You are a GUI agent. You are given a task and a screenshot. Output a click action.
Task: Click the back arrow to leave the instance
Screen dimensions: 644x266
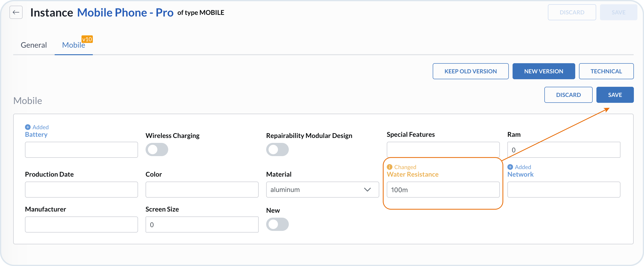pos(16,12)
